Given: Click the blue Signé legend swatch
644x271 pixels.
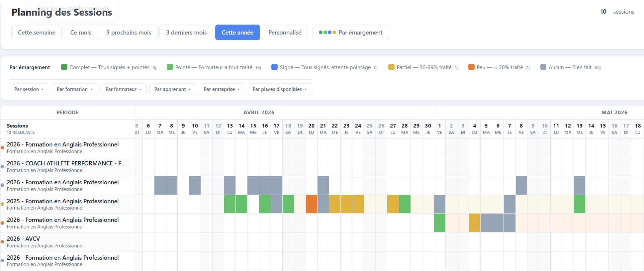Looking at the screenshot, I should pos(274,67).
